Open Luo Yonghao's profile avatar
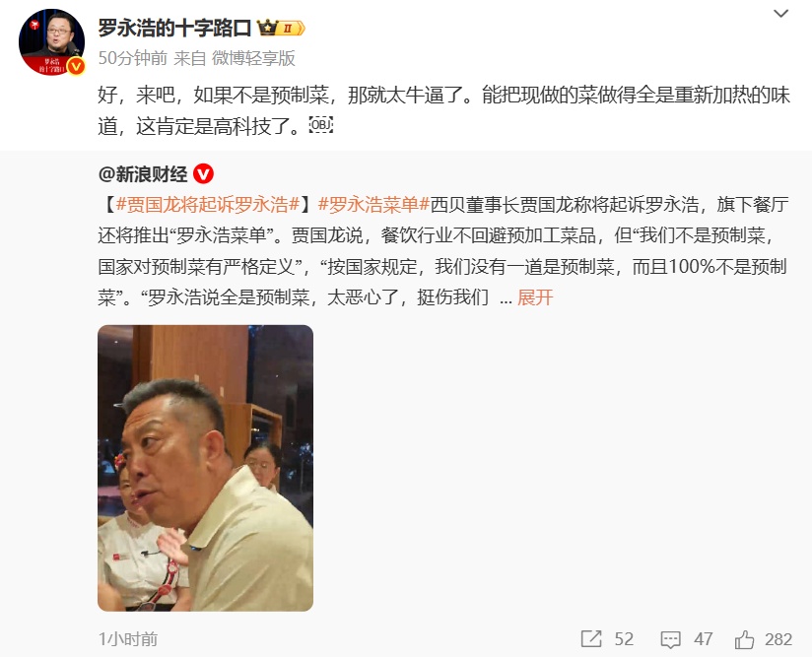 52,42
